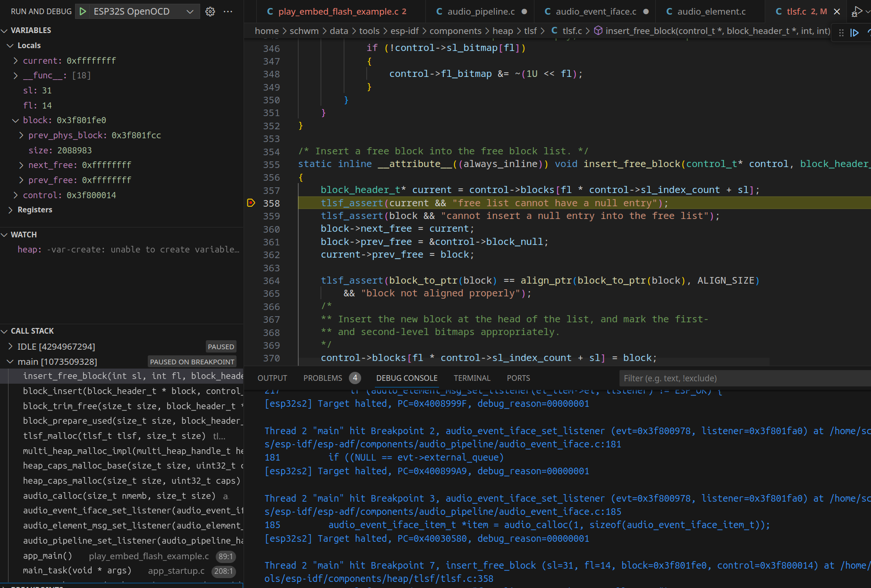
Task: Click breadcrumb segment components
Action: click(x=456, y=31)
